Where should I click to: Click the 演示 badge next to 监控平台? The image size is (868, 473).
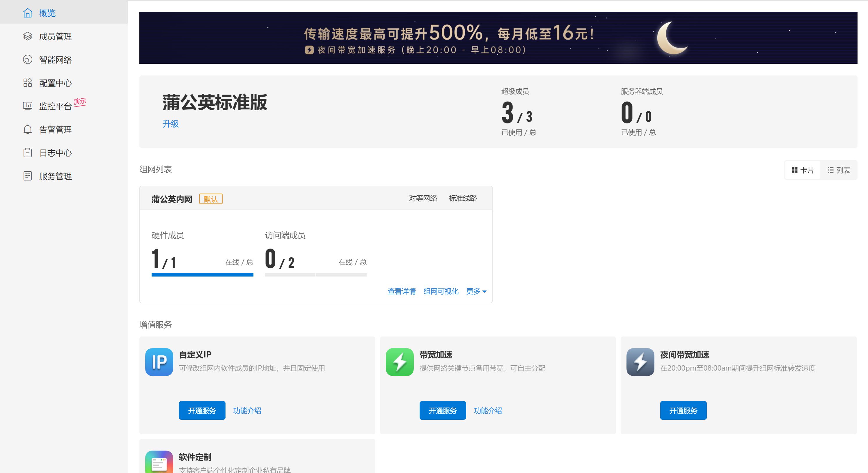80,102
